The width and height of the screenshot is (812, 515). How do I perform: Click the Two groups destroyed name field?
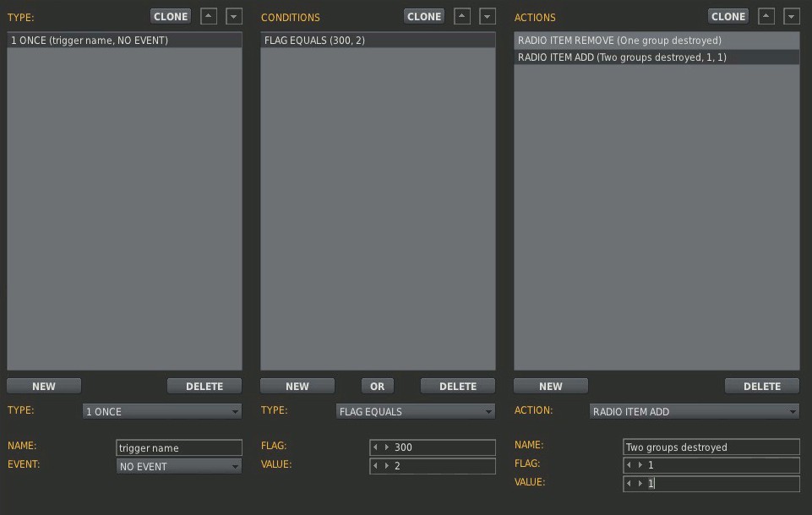tap(711, 447)
